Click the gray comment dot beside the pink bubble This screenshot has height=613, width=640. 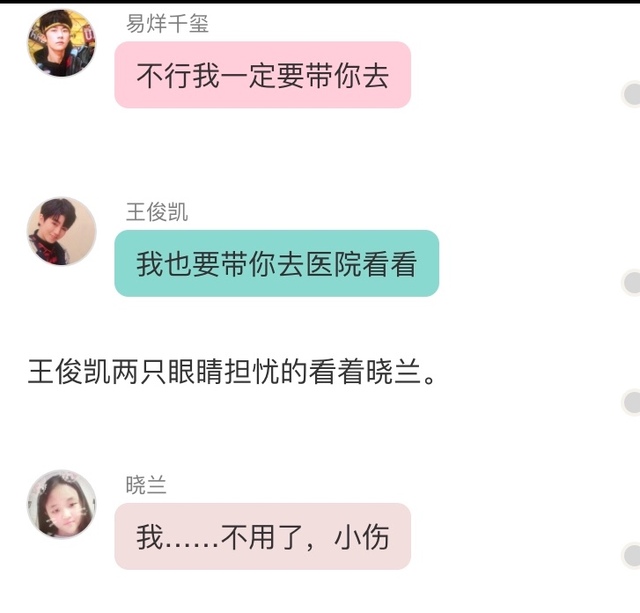[x=631, y=94]
